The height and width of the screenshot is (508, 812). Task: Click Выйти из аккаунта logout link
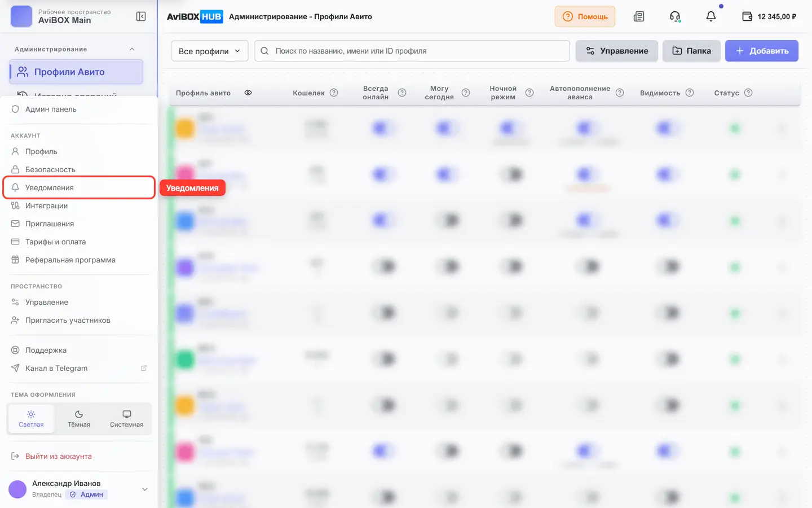(x=79, y=456)
